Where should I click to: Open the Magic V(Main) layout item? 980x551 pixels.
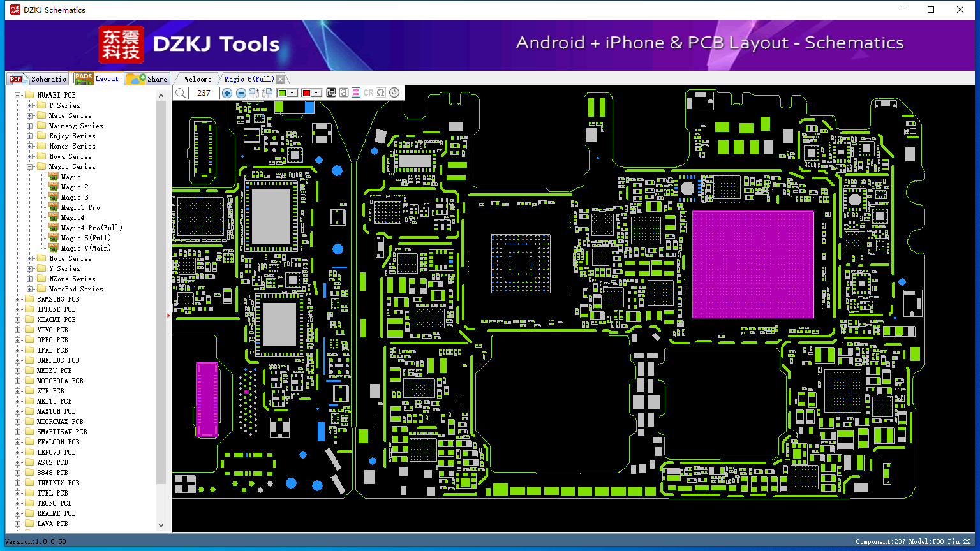(85, 248)
